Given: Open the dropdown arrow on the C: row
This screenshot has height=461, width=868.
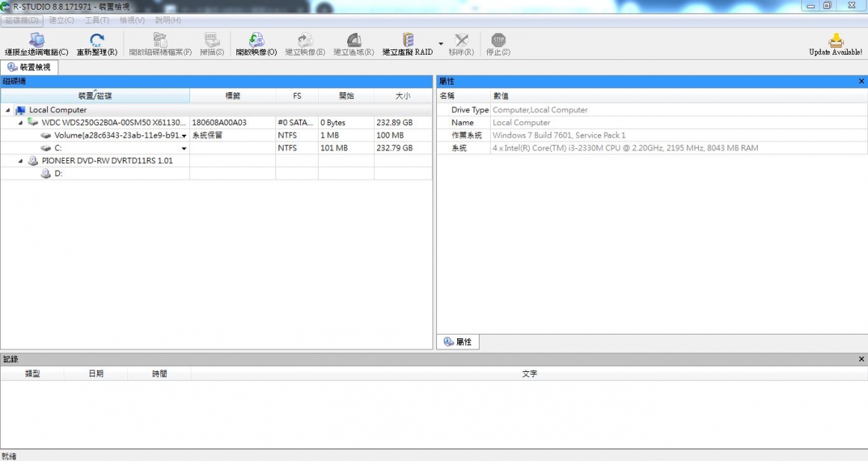Looking at the screenshot, I should point(184,148).
